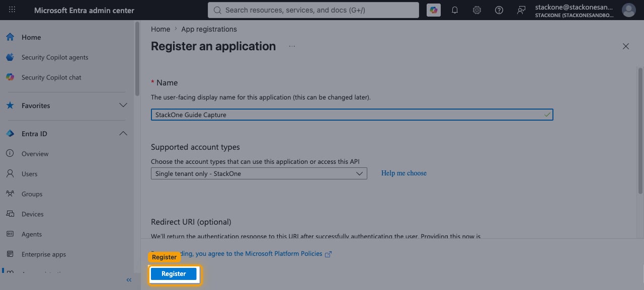The image size is (644, 290).
Task: Open Enterprise apps in the sidebar
Action: tap(44, 254)
